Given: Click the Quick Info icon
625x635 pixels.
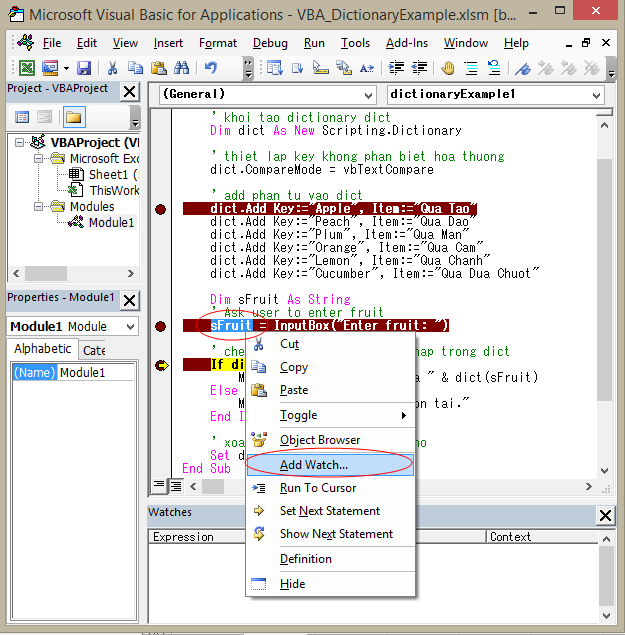Looking at the screenshot, I should tap(320, 68).
